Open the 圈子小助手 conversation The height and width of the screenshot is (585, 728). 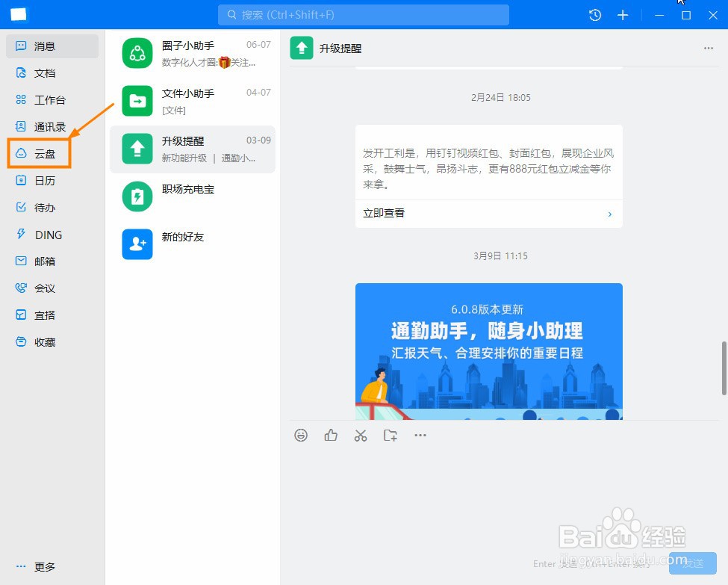coord(193,54)
